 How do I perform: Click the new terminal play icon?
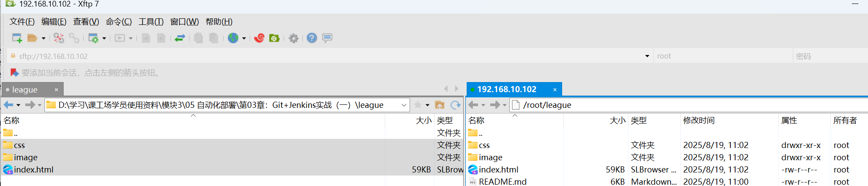pos(120,38)
